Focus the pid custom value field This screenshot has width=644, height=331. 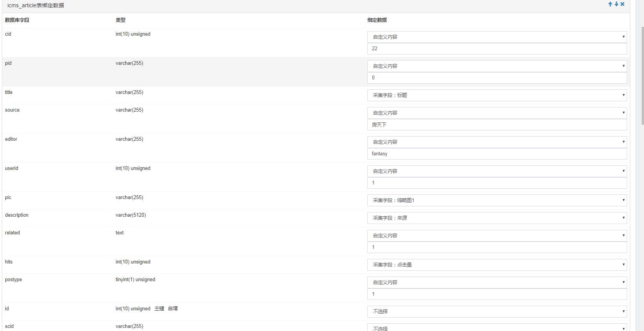click(x=497, y=78)
